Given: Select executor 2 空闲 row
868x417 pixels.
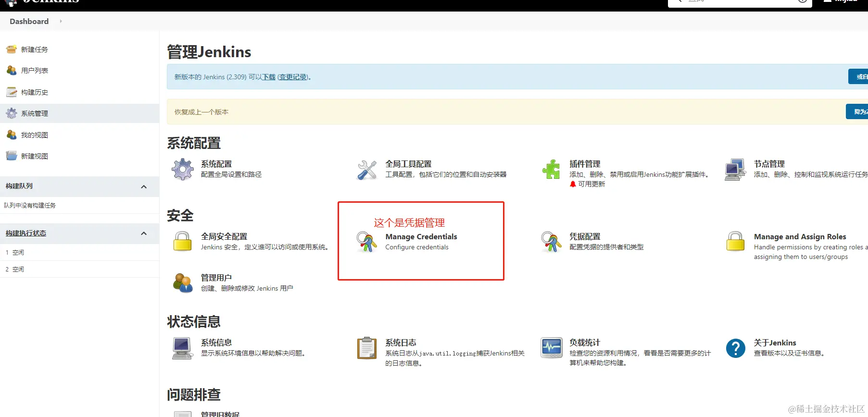Looking at the screenshot, I should click(79, 269).
